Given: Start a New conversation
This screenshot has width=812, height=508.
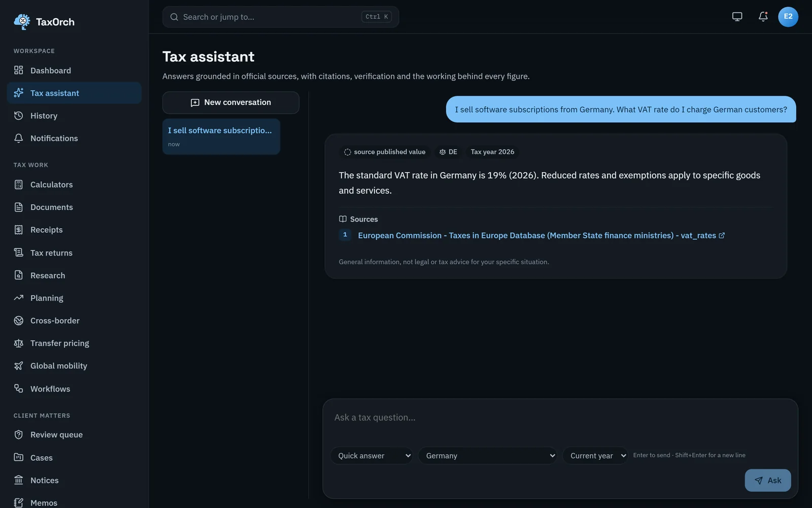Looking at the screenshot, I should [x=231, y=103].
